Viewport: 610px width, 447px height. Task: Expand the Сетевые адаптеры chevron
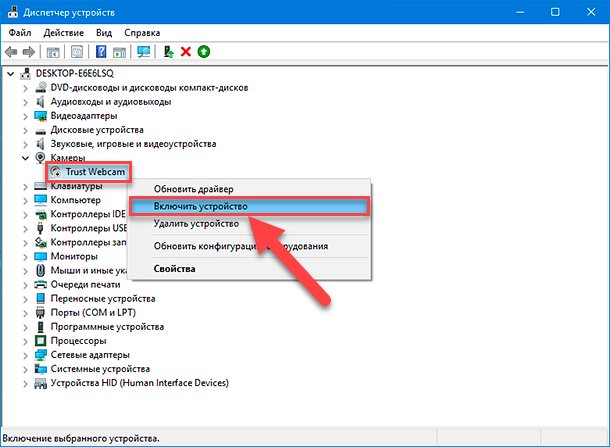click(25, 355)
